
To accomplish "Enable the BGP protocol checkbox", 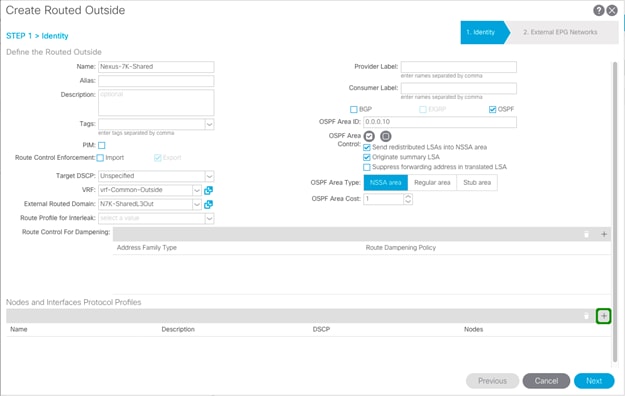I will (x=354, y=109).
